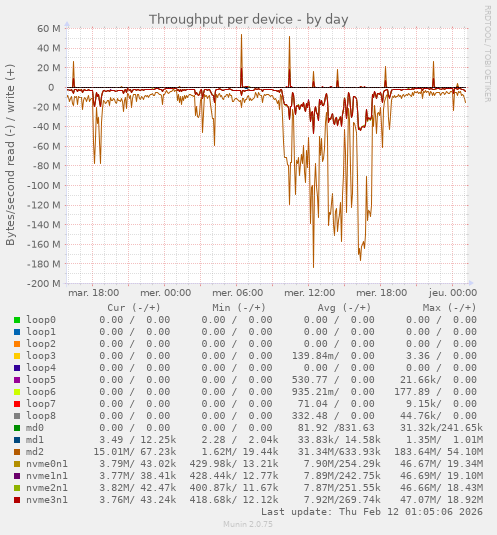Click the nvme1n1 purple legend swatch
Screen dimensions: 497x535
tap(17, 476)
